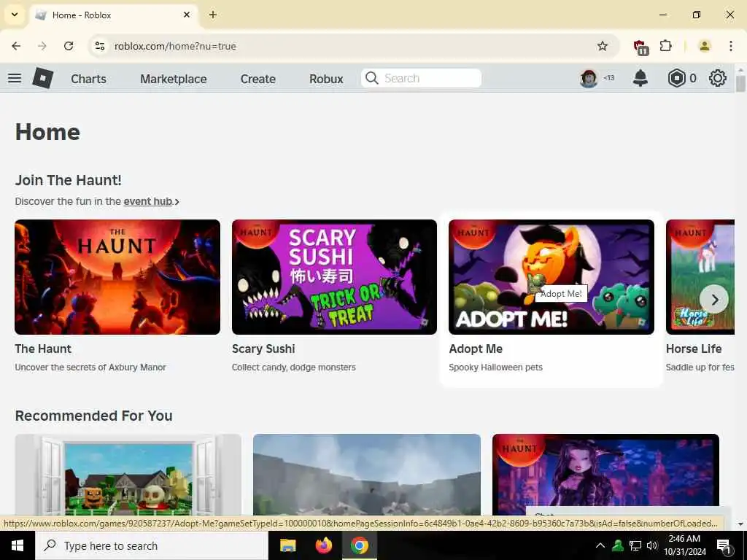The width and height of the screenshot is (747, 560).
Task: Open the settings gear menu
Action: [718, 78]
